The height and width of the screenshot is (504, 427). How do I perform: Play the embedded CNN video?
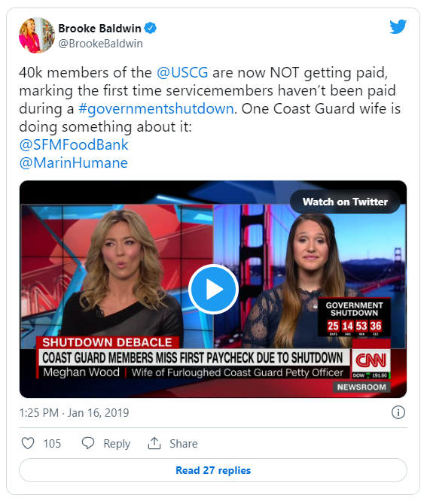coord(213,290)
